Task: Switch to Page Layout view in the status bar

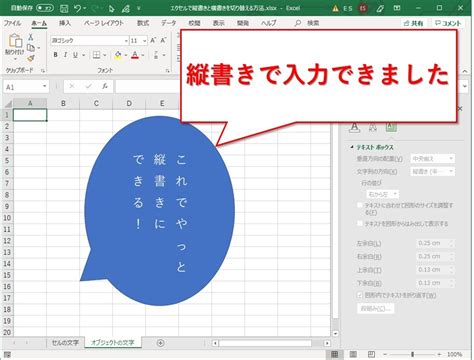Action: 353,354
